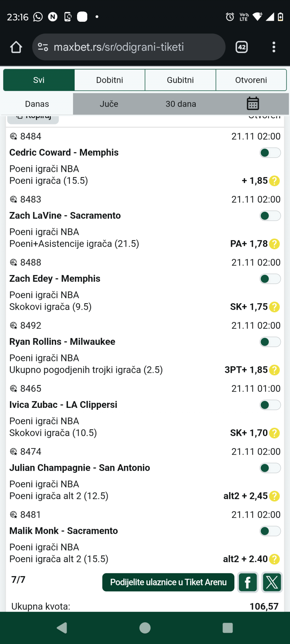Image resolution: width=290 pixels, height=644 pixels.
Task: Click Podijelite ulaznice u Tiket Arenu button
Action: [168, 582]
